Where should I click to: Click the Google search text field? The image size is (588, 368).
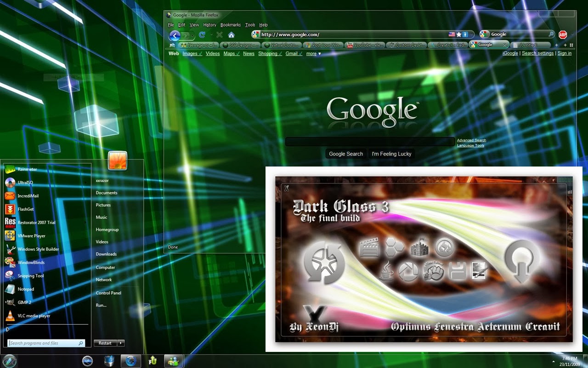coord(370,142)
